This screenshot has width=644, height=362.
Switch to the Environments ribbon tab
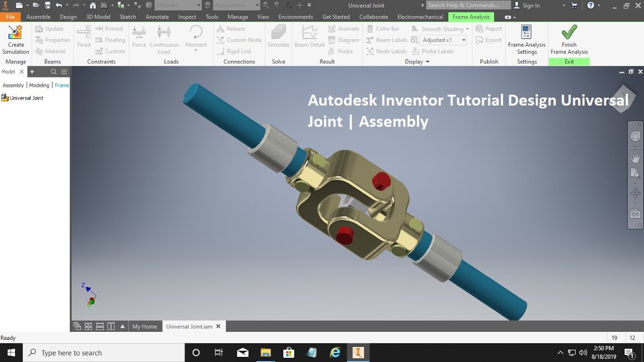click(296, 17)
